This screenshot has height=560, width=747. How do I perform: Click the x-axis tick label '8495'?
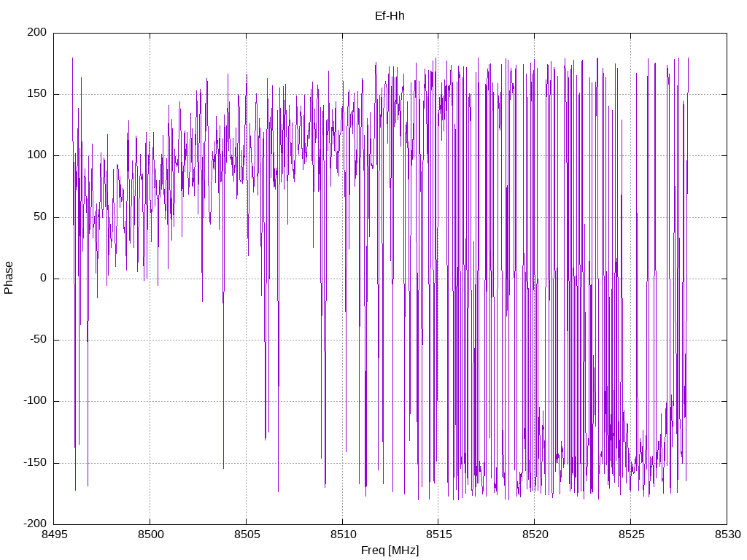pos(54,534)
